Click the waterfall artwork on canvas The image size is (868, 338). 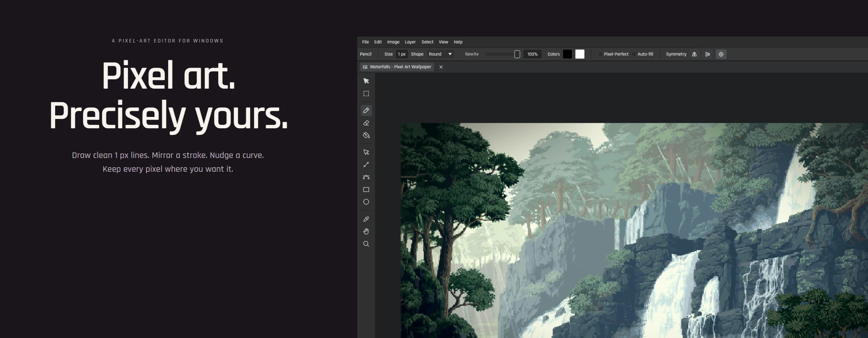click(634, 230)
